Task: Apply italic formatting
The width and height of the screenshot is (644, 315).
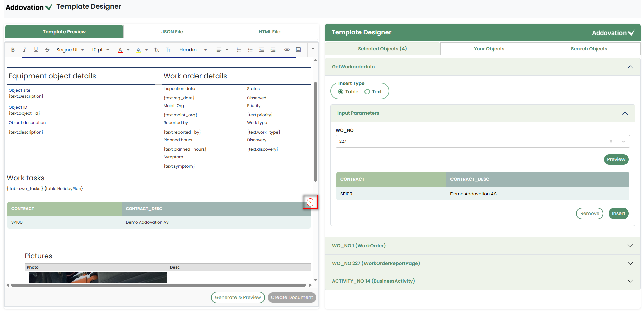Action: pyautogui.click(x=24, y=50)
